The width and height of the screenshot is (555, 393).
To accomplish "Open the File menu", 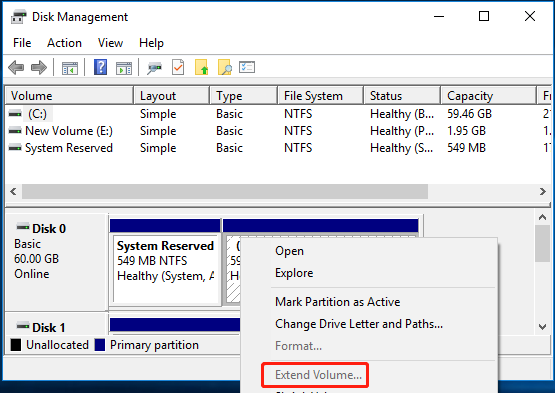I will click(x=22, y=43).
